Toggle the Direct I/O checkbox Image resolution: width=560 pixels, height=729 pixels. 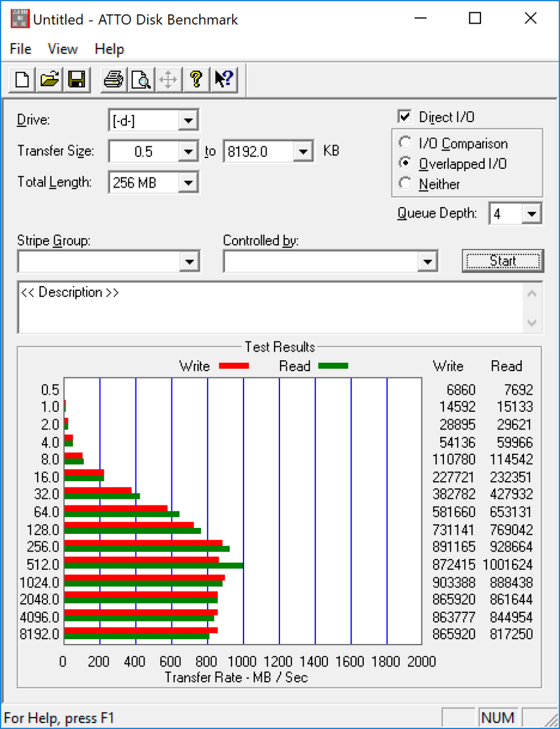click(404, 117)
